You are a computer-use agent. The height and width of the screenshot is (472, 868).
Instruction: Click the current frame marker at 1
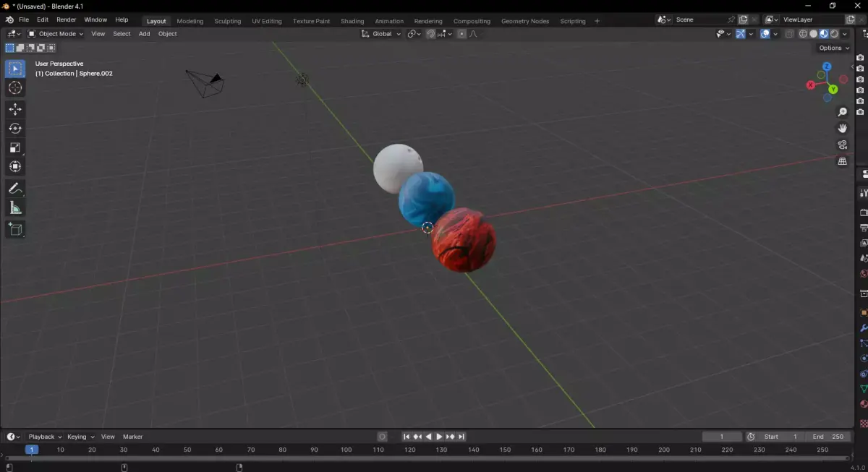click(x=31, y=450)
